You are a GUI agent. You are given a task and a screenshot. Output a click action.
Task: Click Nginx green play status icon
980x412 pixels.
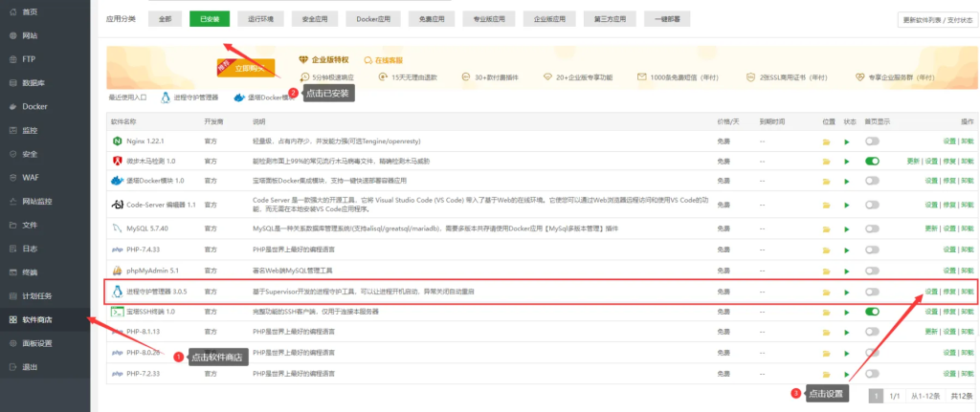847,141
